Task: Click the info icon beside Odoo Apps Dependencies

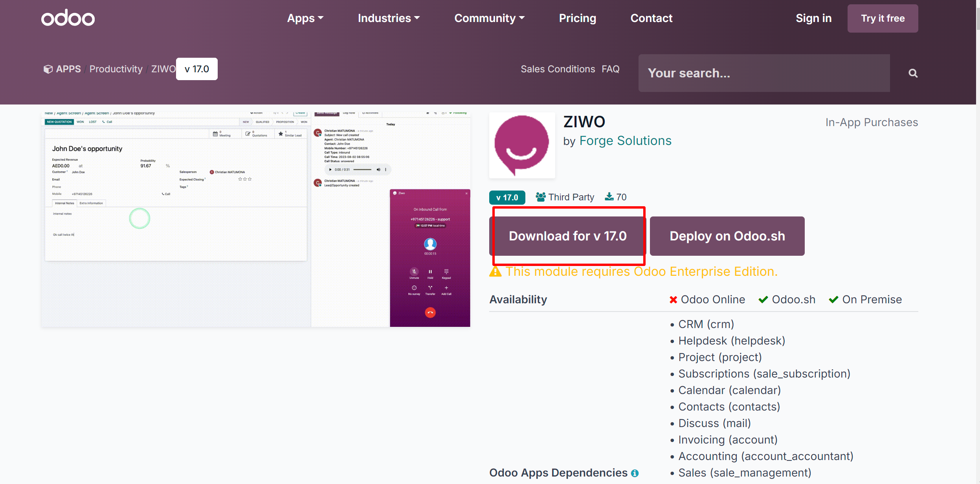Action: pyautogui.click(x=635, y=473)
